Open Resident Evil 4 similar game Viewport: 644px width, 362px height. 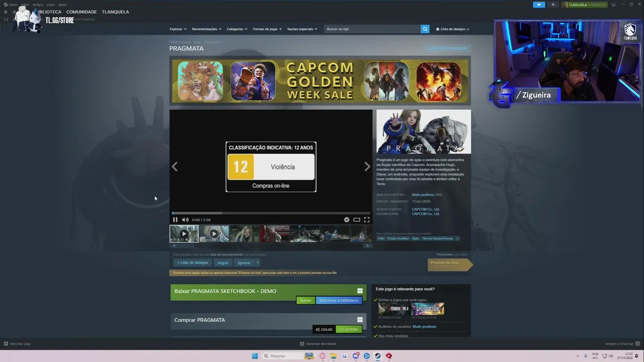394,309
